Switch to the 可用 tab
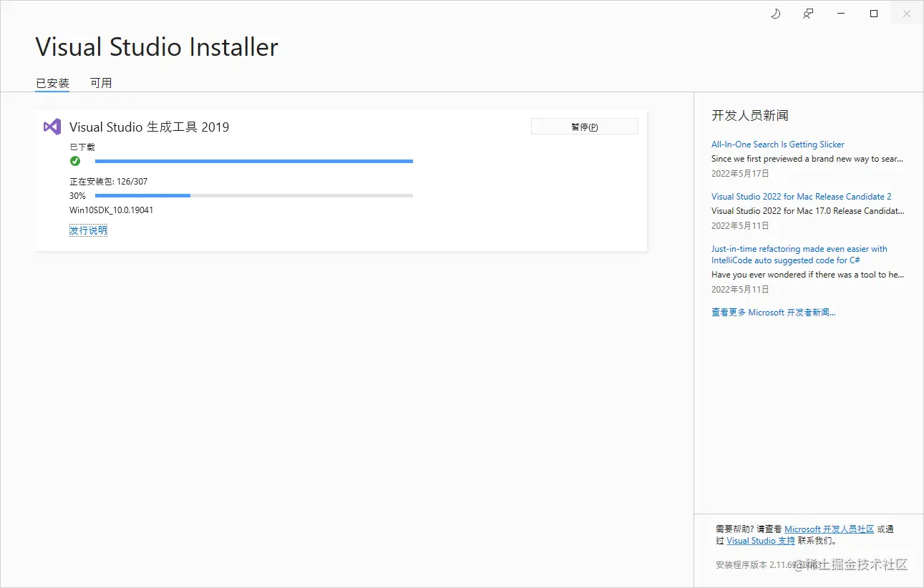The width and height of the screenshot is (924, 588). pyautogui.click(x=101, y=82)
